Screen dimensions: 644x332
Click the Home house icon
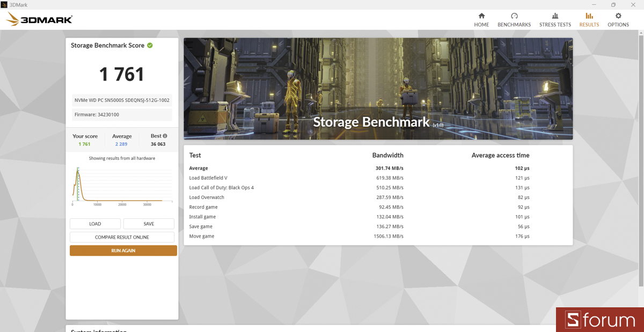click(x=481, y=16)
